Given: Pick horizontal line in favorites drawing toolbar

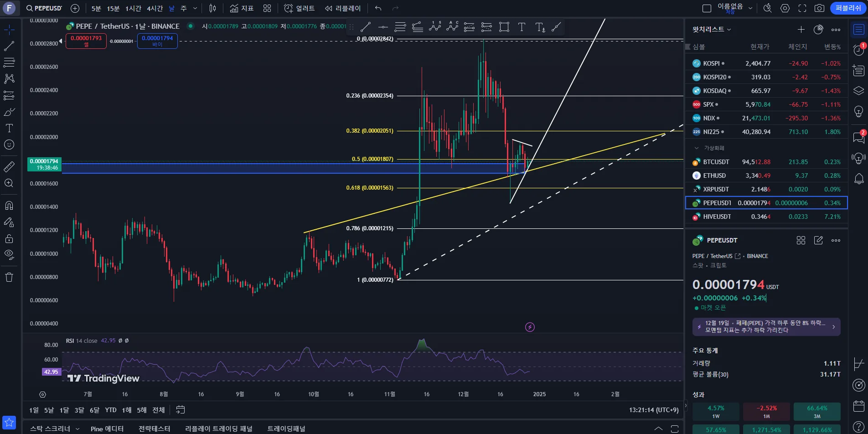Looking at the screenshot, I should 383,27.
